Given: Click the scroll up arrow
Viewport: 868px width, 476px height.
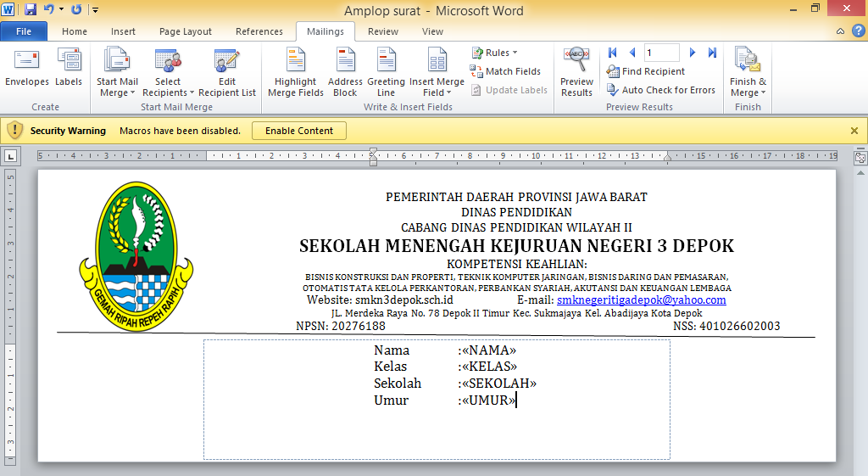Looking at the screenshot, I should click(860, 173).
